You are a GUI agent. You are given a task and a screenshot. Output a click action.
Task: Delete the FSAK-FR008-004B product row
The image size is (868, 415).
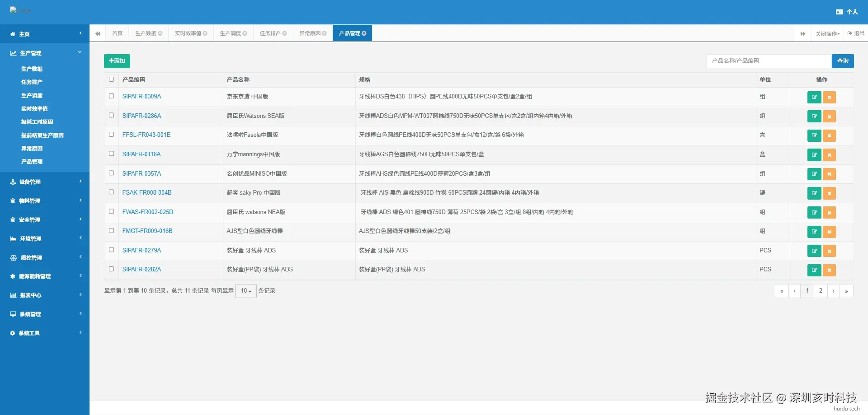(x=829, y=193)
